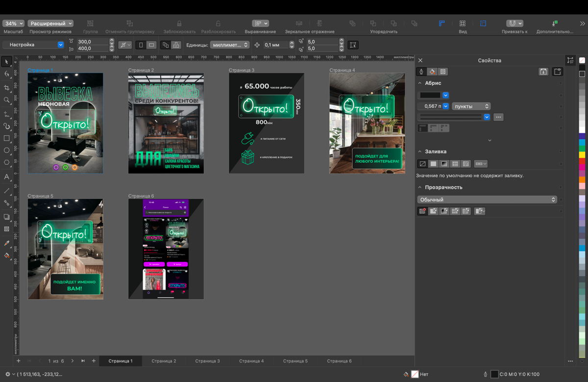Image resolution: width=588 pixels, height=382 pixels.
Task: Select the Shape edit tool
Action: [6, 75]
